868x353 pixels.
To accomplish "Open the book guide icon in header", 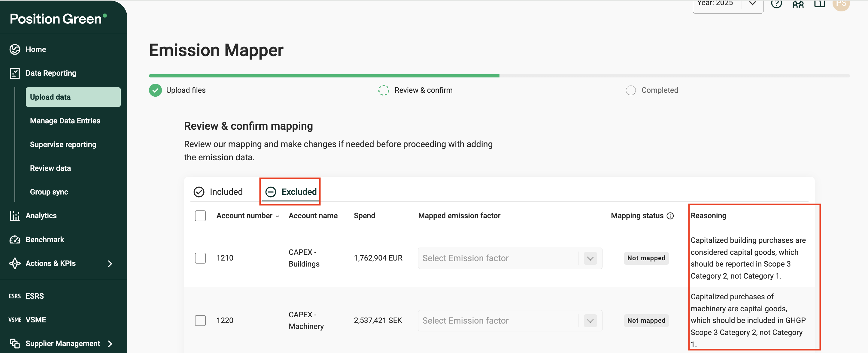I will [819, 3].
